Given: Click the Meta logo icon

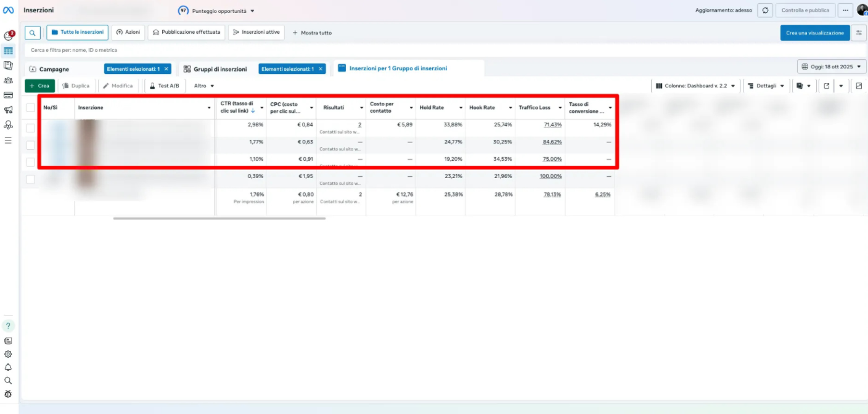Looking at the screenshot, I should tap(8, 10).
